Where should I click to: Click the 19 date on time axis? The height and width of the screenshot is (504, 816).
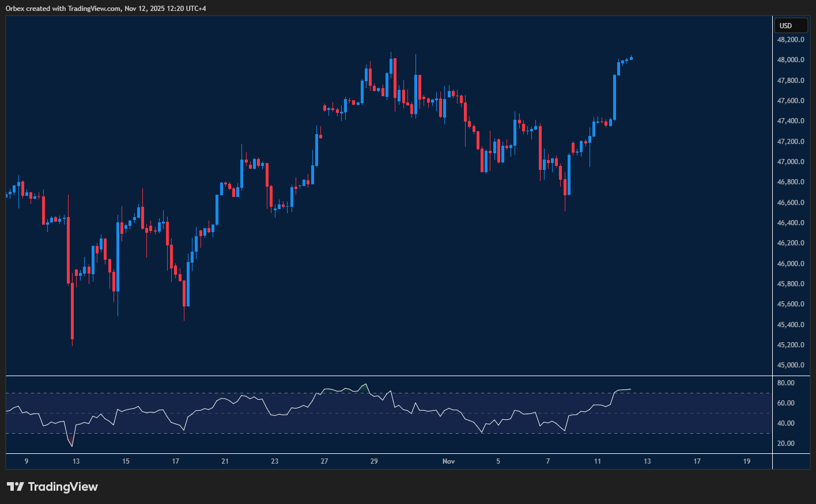(747, 461)
